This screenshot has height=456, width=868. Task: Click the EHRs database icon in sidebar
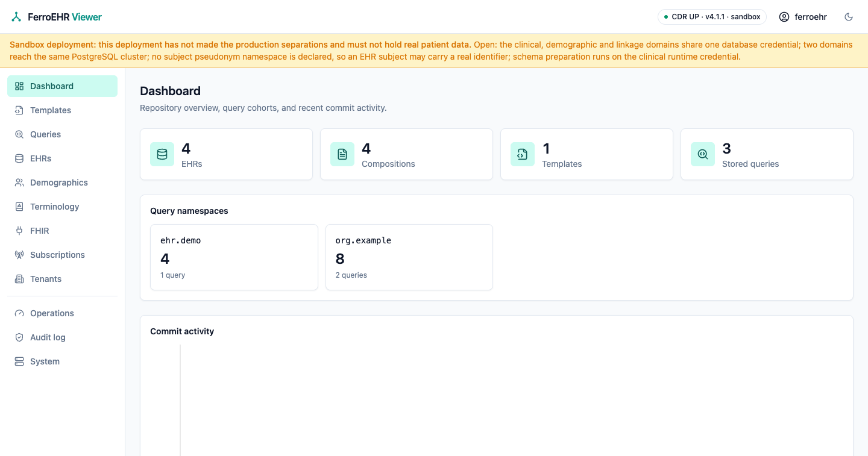pos(19,158)
